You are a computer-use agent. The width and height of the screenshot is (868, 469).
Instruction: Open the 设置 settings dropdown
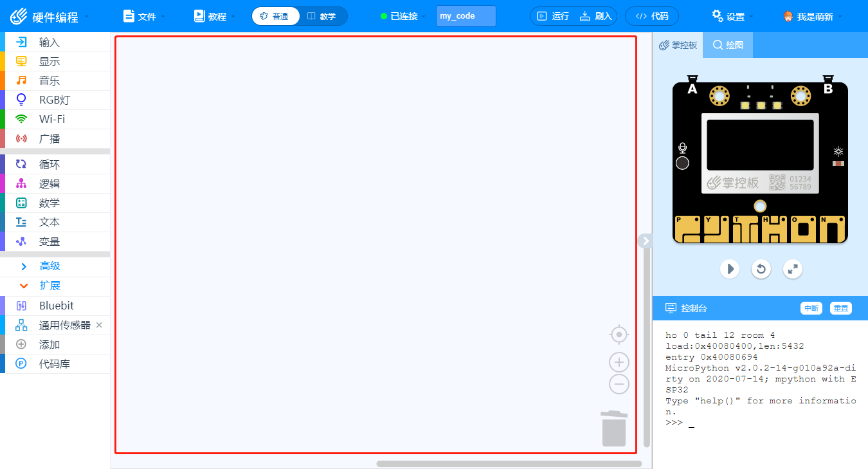coord(733,16)
